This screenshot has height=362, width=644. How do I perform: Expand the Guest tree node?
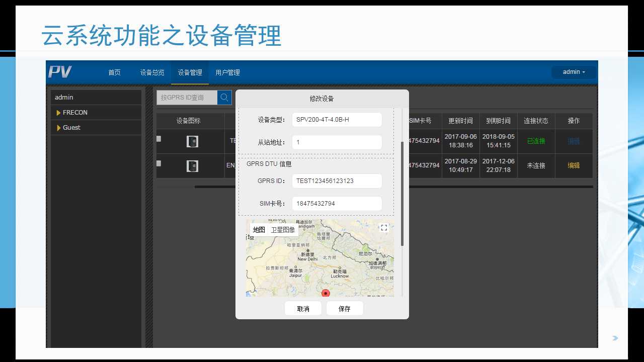(x=59, y=128)
